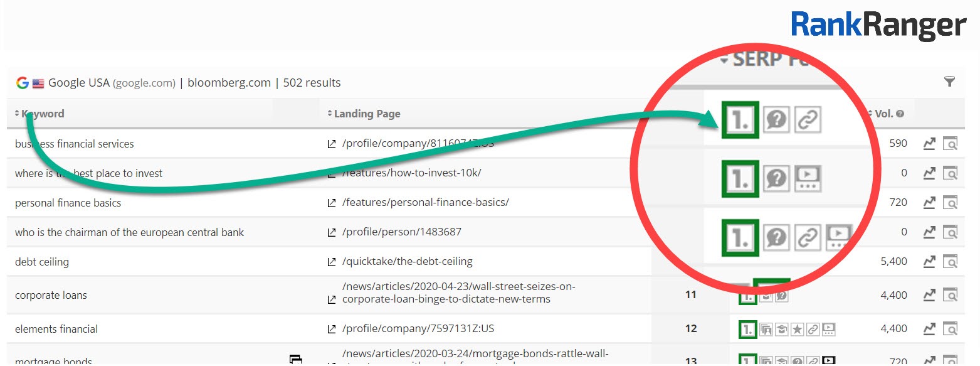Click volume 590 in business financial services row
Screen dimensions: 980x366
click(898, 144)
